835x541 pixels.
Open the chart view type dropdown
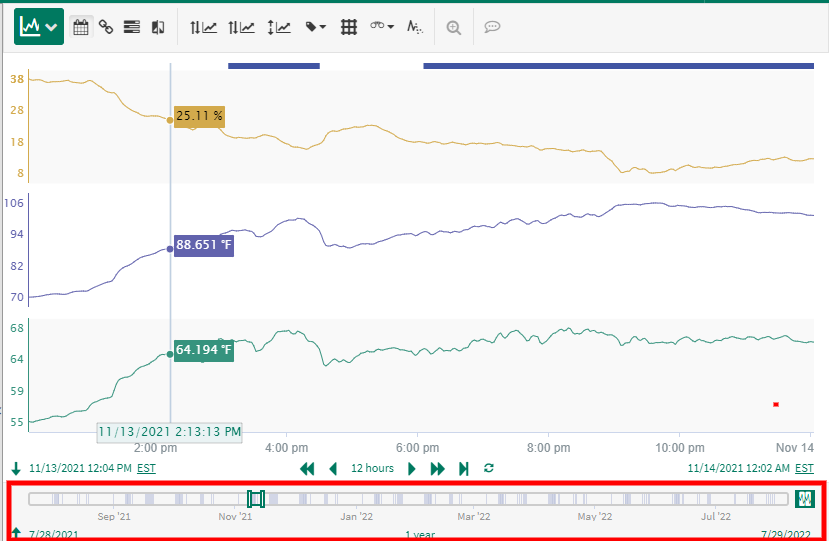click(39, 27)
